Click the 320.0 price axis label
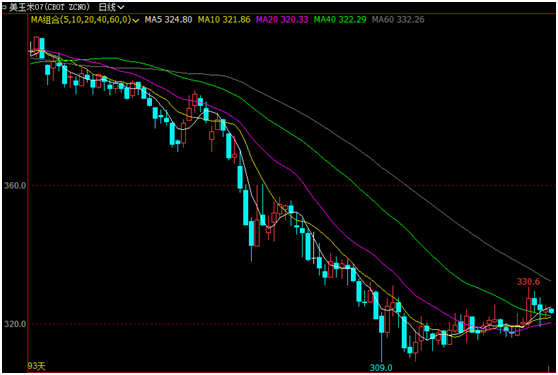This screenshot has height=375, width=558. 15,324
